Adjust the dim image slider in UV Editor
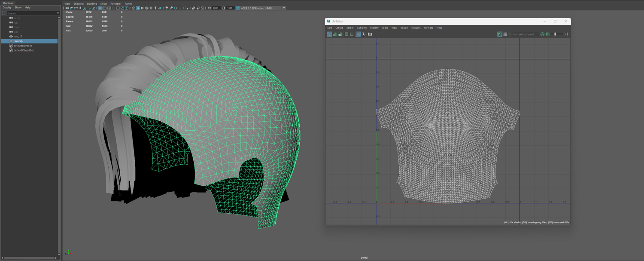 coord(555,34)
